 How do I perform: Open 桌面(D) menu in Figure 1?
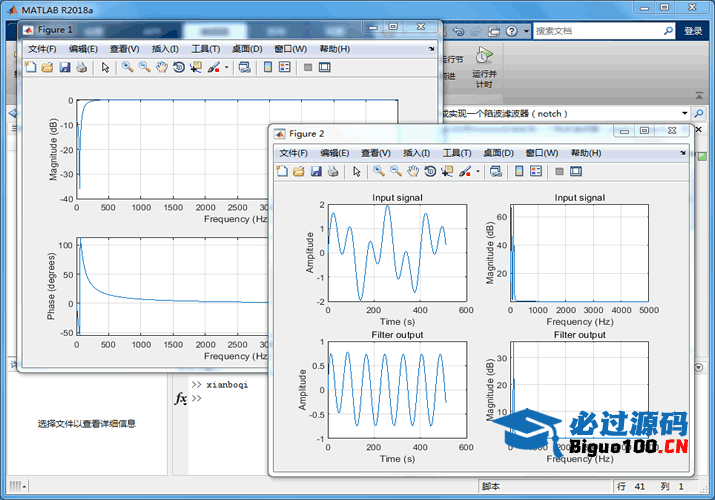[247, 49]
